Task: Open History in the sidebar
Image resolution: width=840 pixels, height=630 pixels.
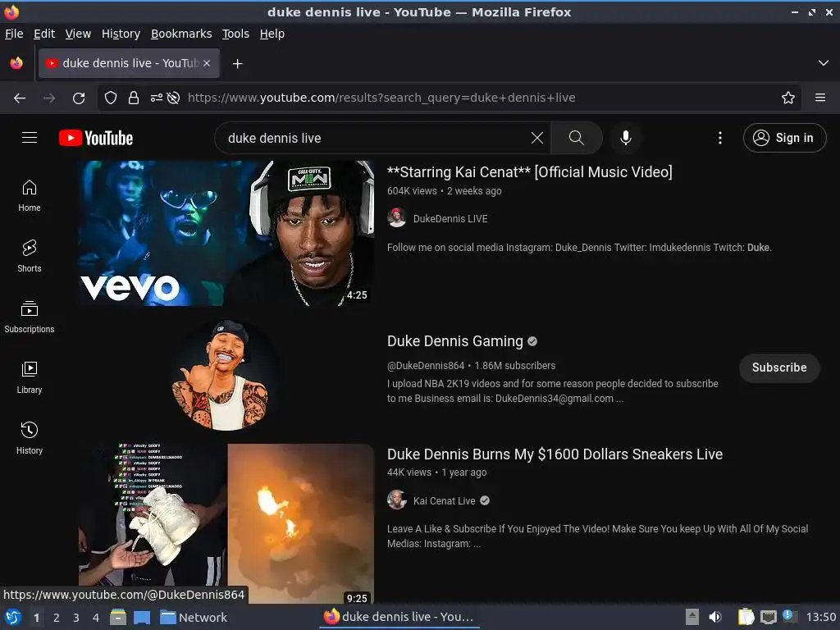Action: coord(30,438)
